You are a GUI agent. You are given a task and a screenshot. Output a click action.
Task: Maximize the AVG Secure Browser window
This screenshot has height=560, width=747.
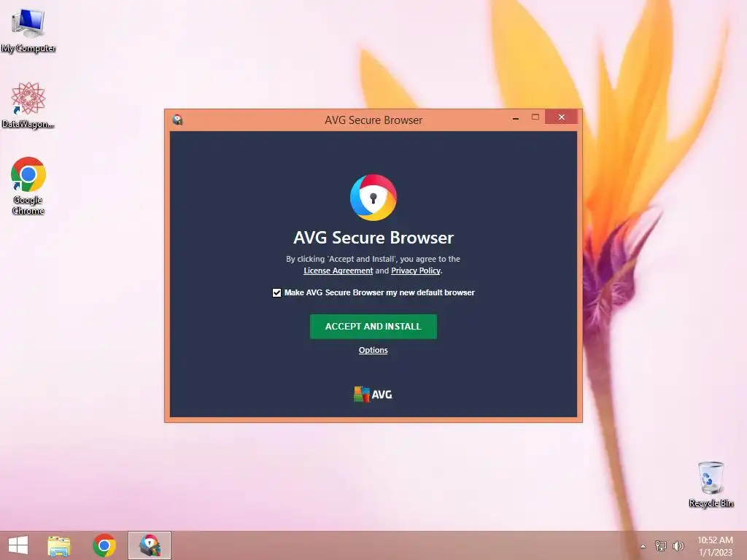[x=535, y=117]
